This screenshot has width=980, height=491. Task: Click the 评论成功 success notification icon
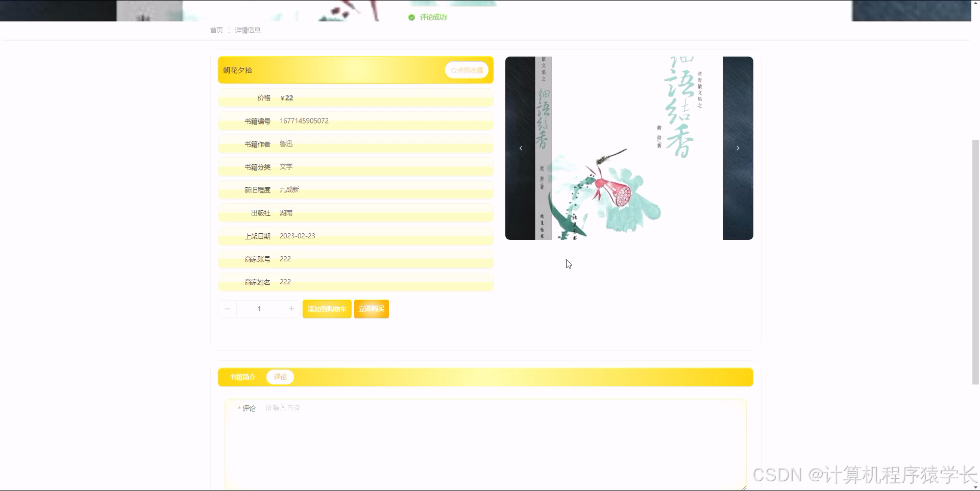coord(411,17)
